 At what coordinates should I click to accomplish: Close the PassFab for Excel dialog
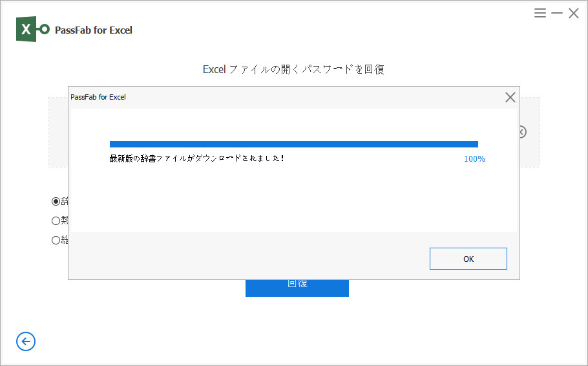point(510,97)
